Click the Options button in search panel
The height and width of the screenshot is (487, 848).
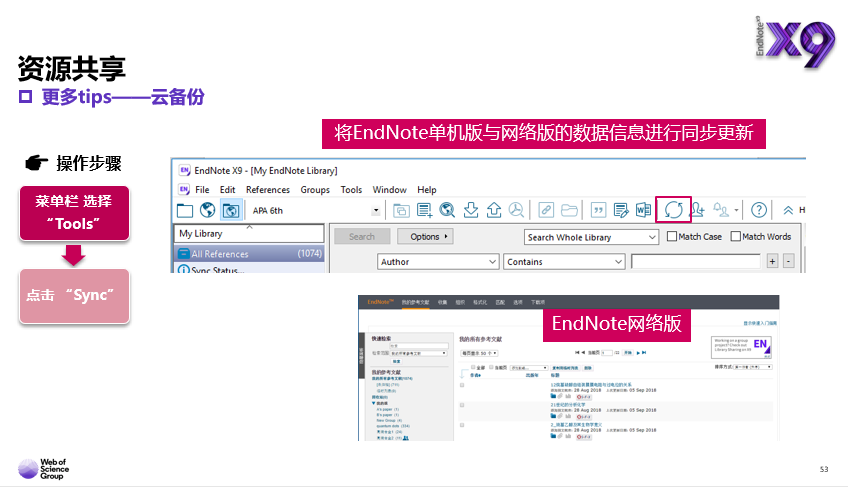coord(425,236)
